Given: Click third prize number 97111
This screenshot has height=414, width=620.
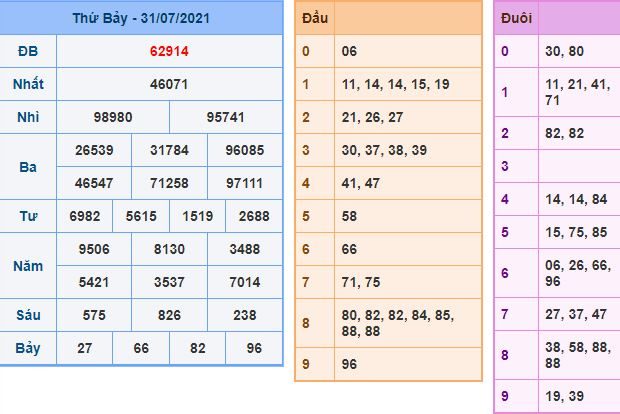Looking at the screenshot, I should coord(244,183).
